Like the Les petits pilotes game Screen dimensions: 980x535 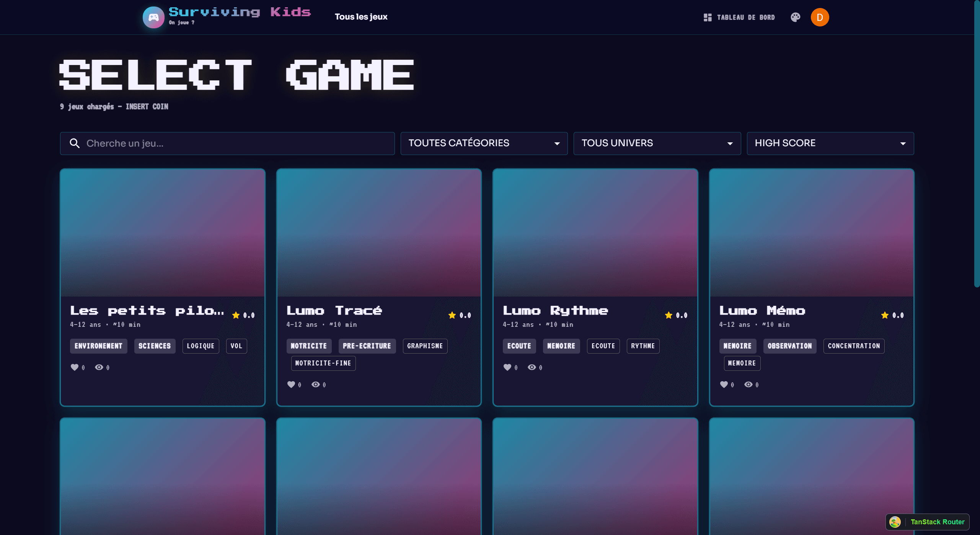point(74,367)
